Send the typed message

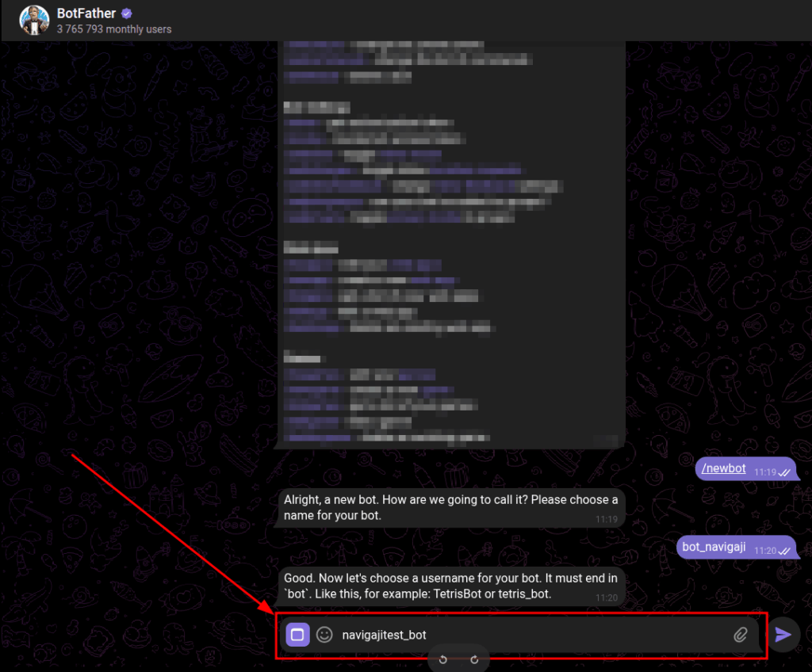783,634
